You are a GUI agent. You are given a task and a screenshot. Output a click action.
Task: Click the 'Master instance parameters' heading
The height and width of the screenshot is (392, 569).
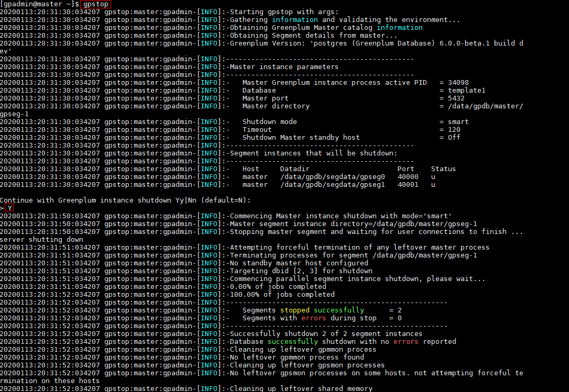click(284, 67)
